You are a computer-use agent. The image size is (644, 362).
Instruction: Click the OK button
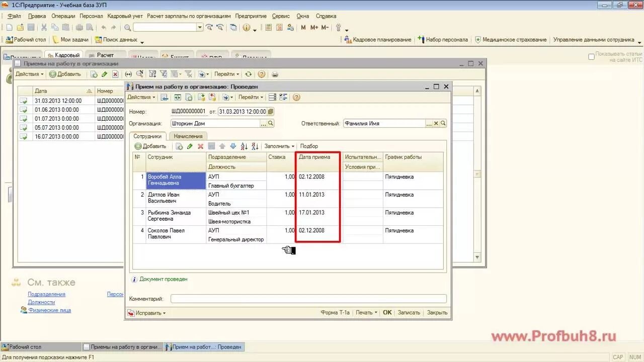click(x=387, y=312)
